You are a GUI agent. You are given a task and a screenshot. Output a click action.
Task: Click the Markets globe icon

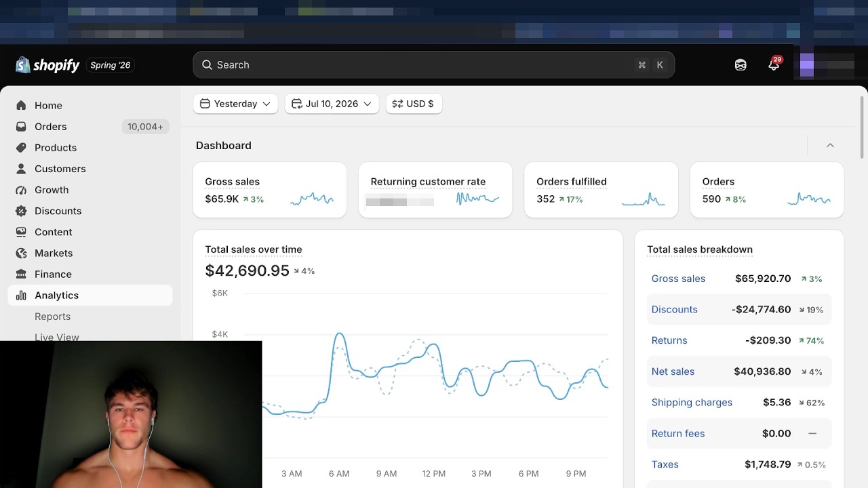[21, 253]
